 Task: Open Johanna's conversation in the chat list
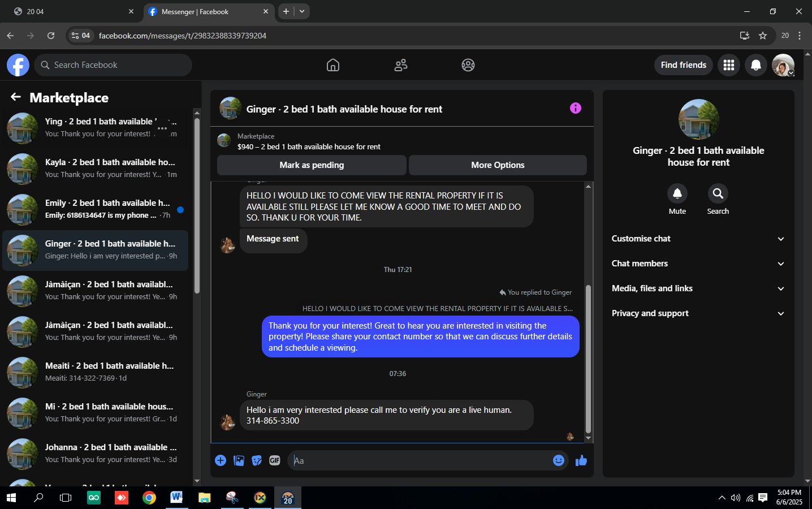tap(95, 454)
